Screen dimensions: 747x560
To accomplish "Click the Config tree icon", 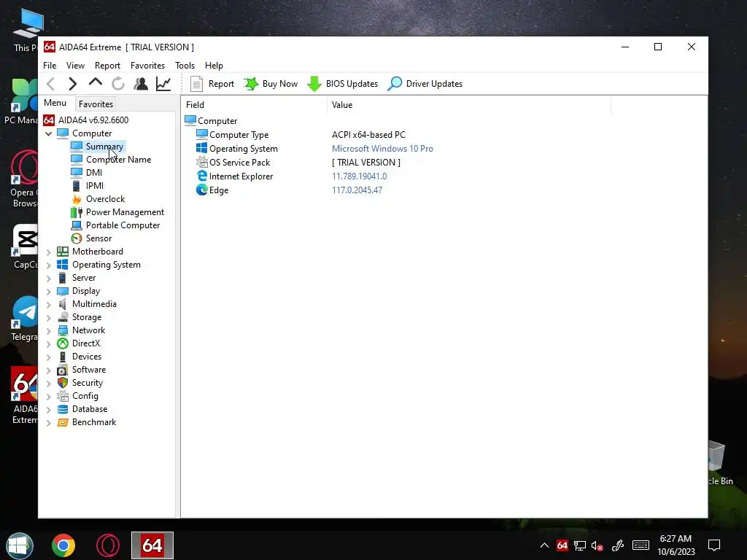I will click(x=63, y=396).
